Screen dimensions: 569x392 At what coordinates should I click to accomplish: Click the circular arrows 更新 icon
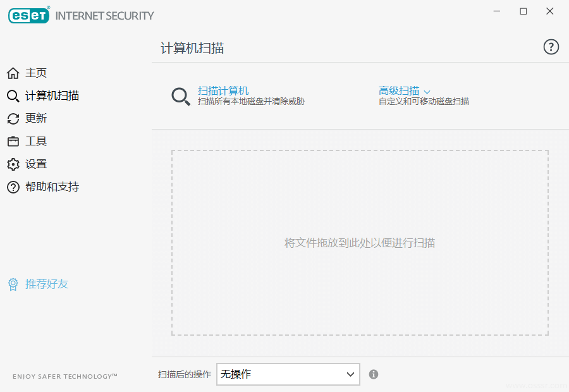(13, 119)
